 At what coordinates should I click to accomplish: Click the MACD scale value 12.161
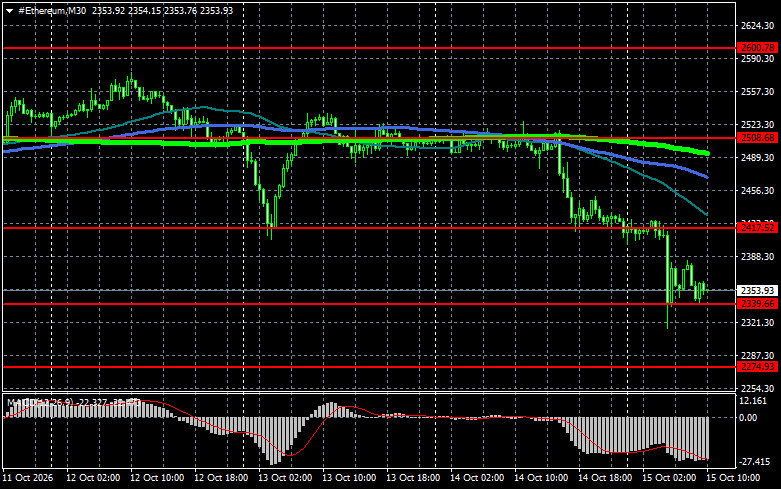[753, 401]
